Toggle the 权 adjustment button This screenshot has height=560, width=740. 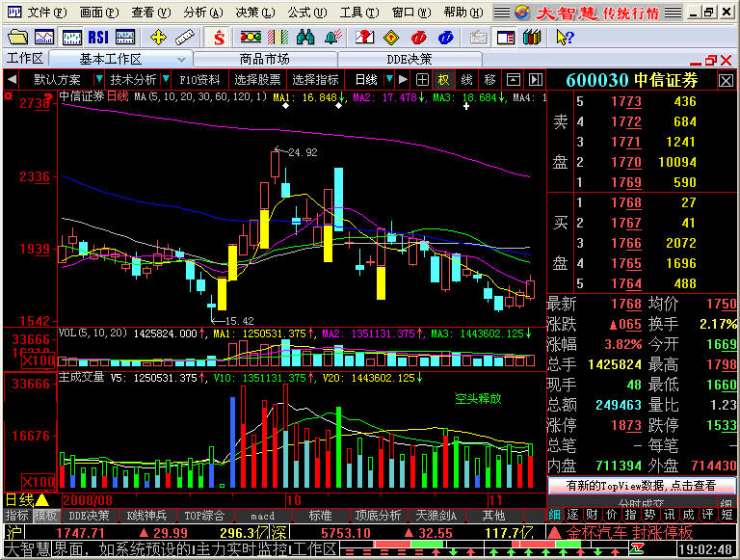[x=443, y=79]
